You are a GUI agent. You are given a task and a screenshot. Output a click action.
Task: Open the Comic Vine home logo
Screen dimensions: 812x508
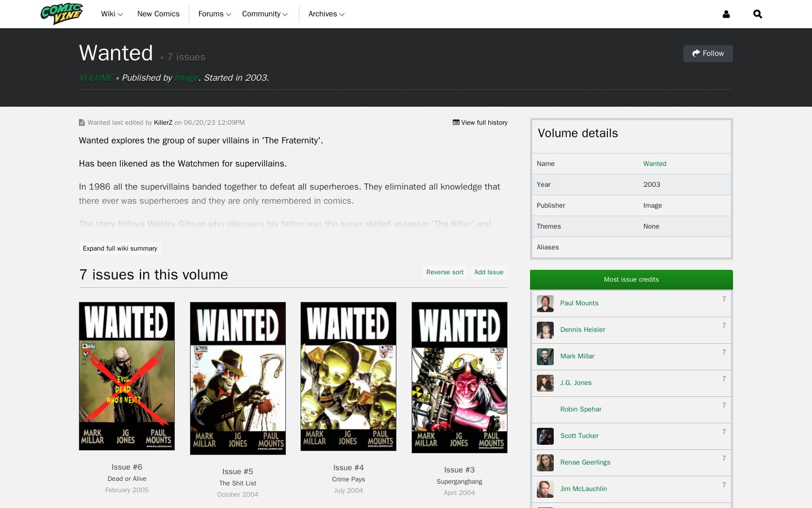coord(61,14)
